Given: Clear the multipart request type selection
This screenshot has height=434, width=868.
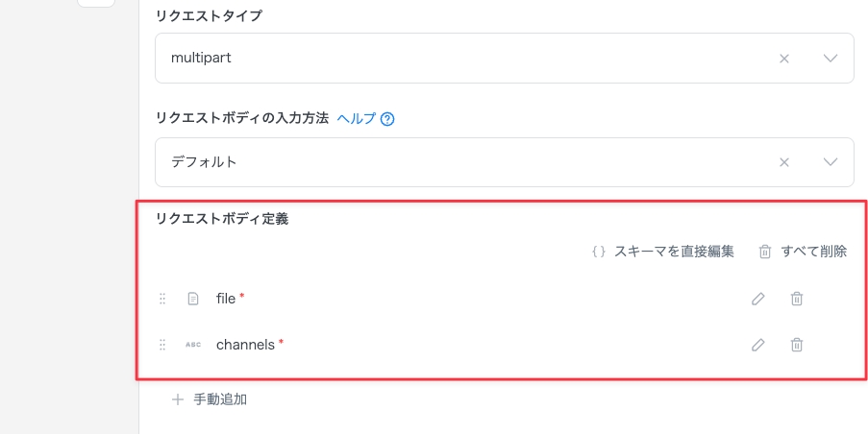Looking at the screenshot, I should [x=783, y=59].
